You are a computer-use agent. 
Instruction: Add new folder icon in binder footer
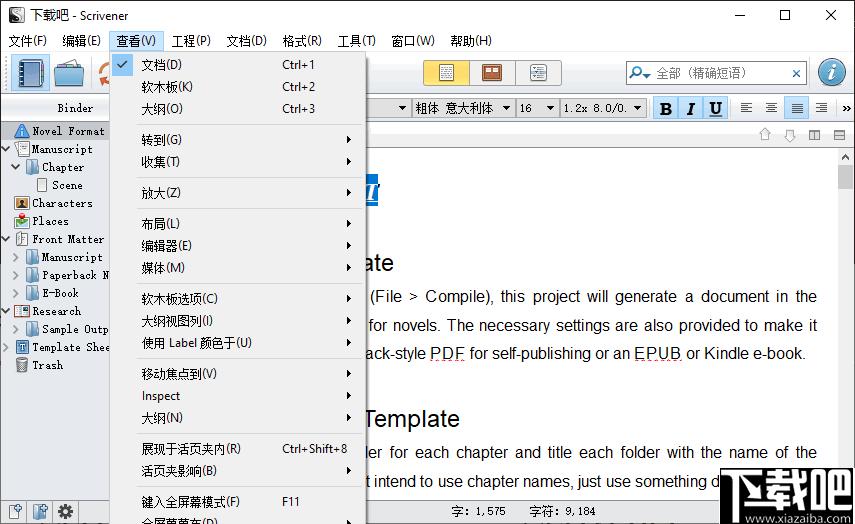[x=40, y=511]
